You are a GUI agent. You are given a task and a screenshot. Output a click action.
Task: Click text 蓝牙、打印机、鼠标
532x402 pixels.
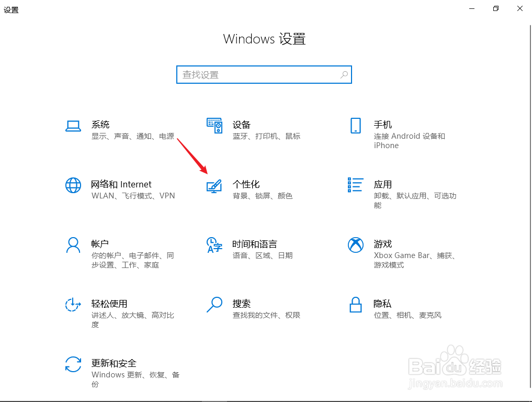click(266, 136)
